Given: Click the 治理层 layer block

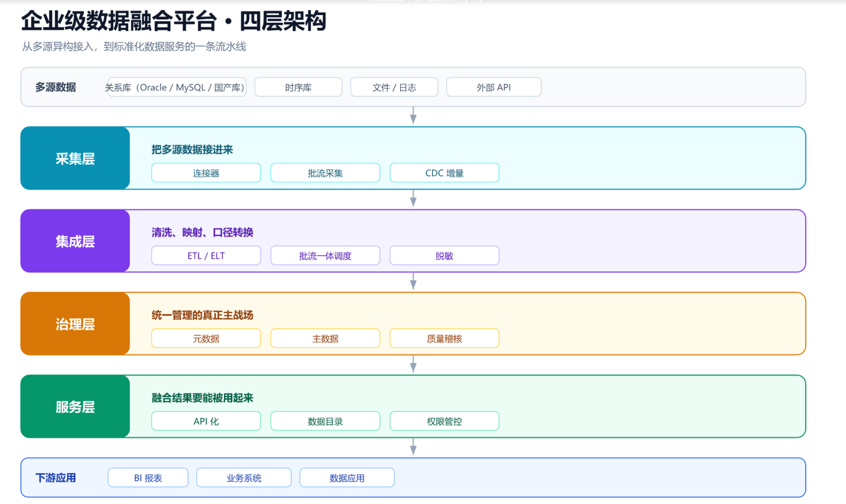Looking at the screenshot, I should (x=75, y=324).
